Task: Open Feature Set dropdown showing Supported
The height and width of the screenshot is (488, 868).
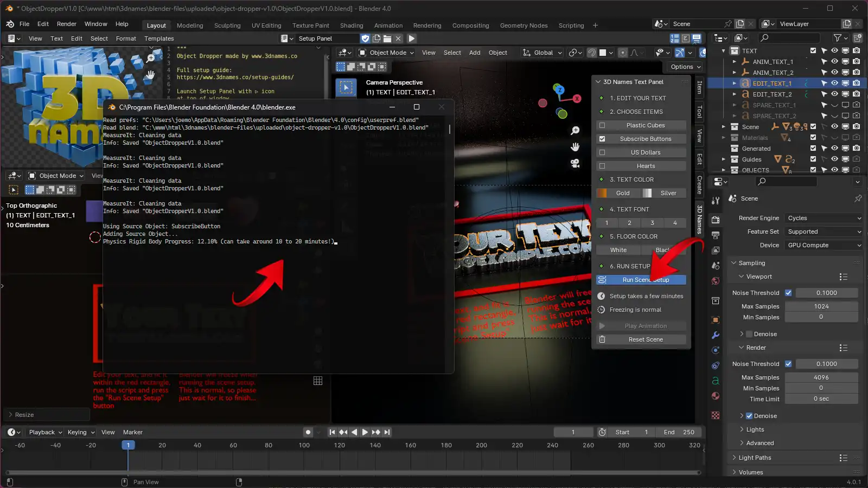Action: 824,232
